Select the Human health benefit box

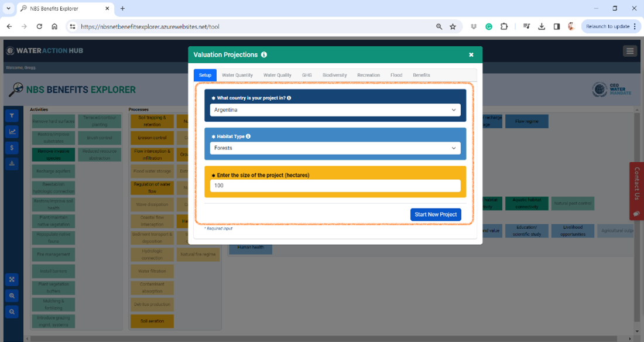[251, 248]
